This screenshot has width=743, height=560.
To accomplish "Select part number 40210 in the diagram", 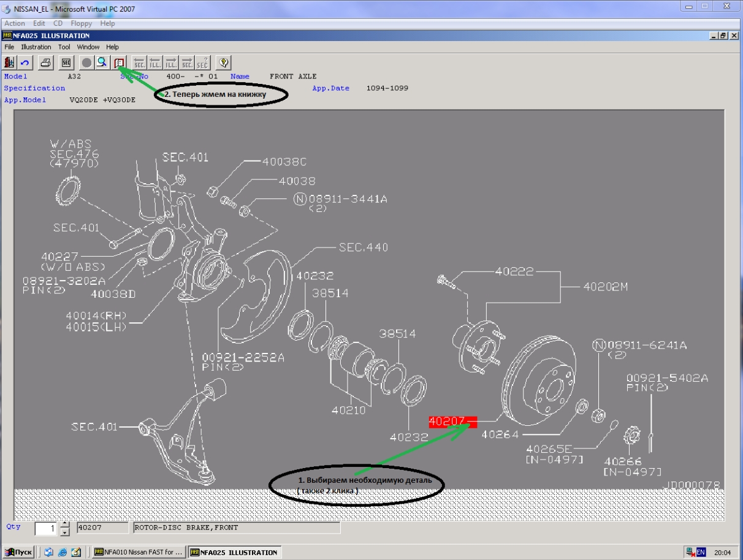I will (349, 410).
